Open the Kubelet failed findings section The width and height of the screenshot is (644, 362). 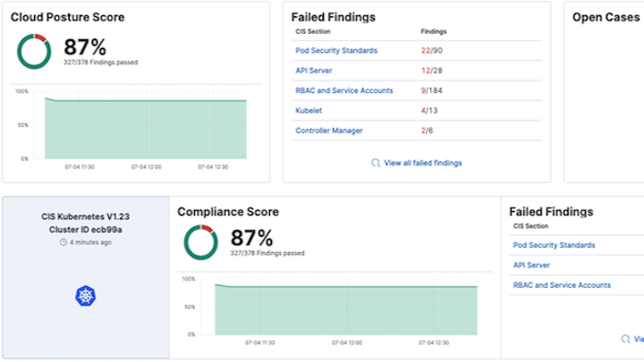coord(309,111)
